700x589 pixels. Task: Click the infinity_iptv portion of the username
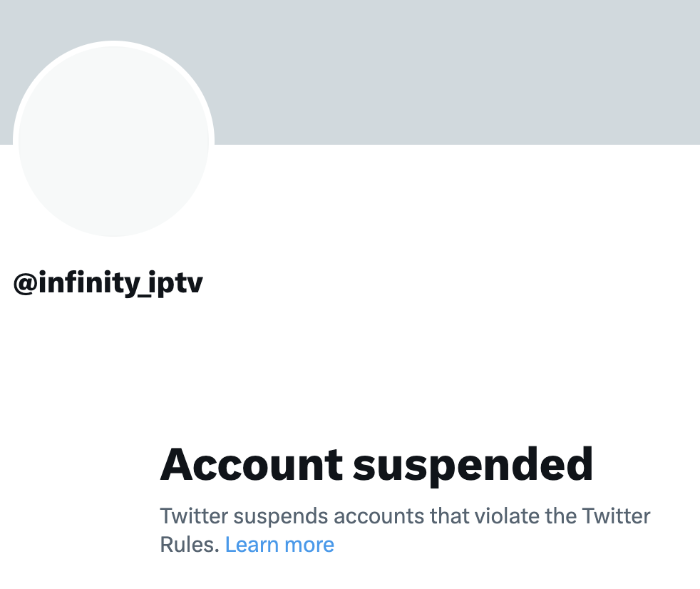pyautogui.click(x=121, y=282)
